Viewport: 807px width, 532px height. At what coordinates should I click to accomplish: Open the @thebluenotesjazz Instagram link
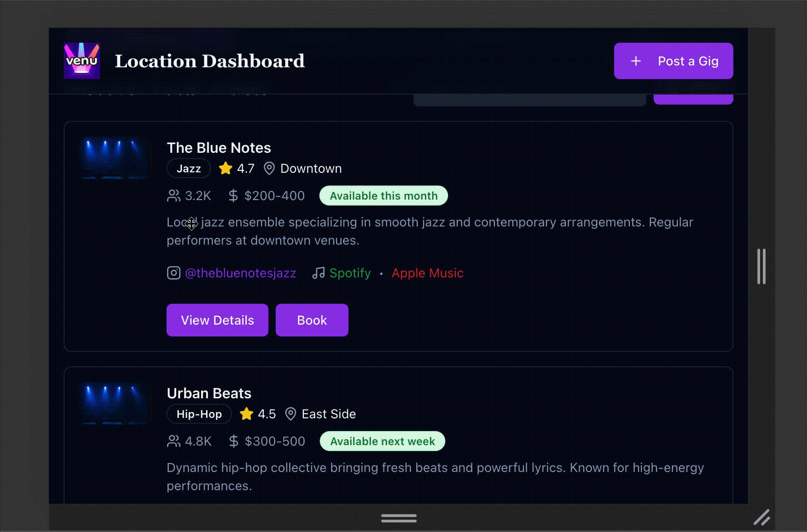[240, 273]
